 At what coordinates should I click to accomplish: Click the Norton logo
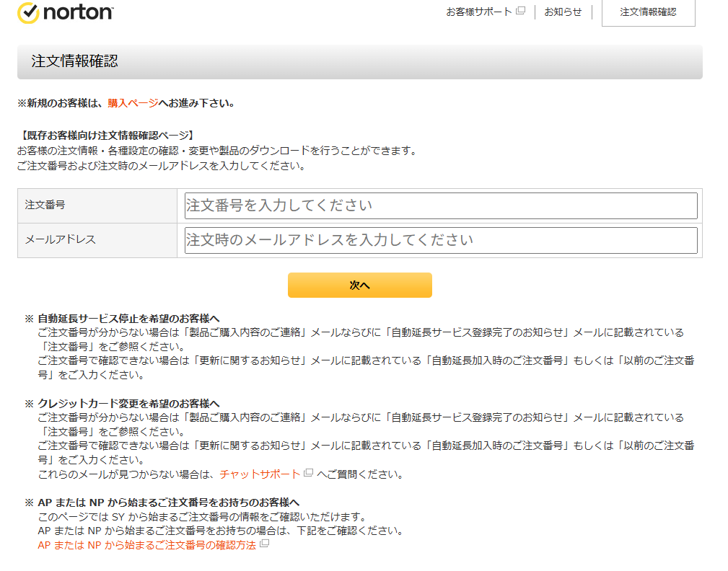tap(66, 12)
